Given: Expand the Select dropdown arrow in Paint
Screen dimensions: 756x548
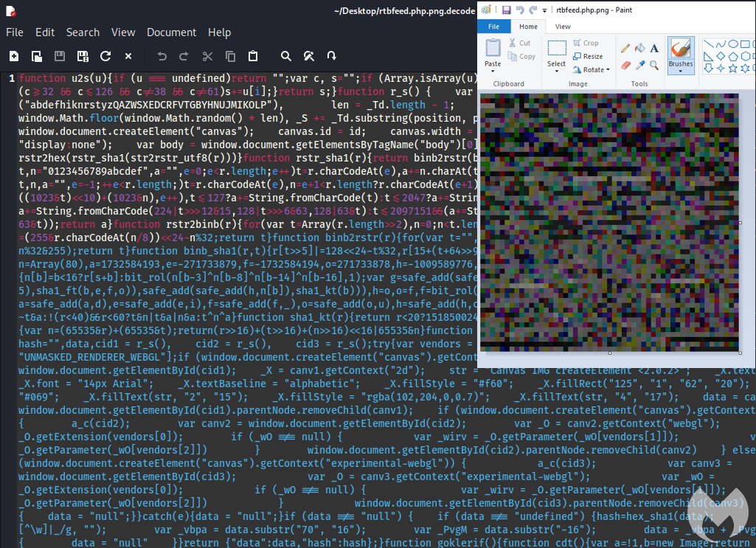Looking at the screenshot, I should coord(556,72).
